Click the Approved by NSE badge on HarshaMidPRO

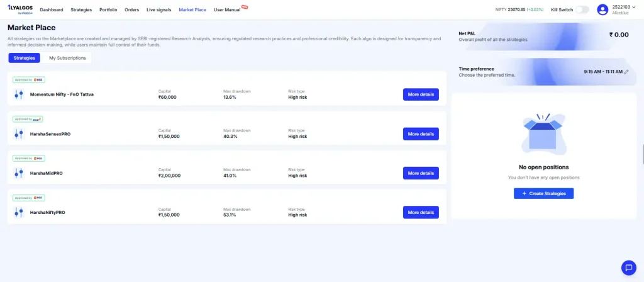[29, 158]
